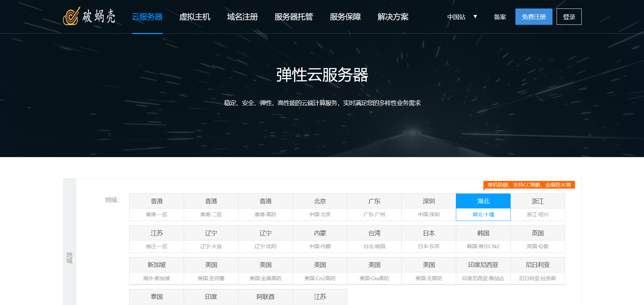Open 域名注册 in navigation bar
Image resolution: width=644 pixels, height=305 pixels.
tap(242, 17)
